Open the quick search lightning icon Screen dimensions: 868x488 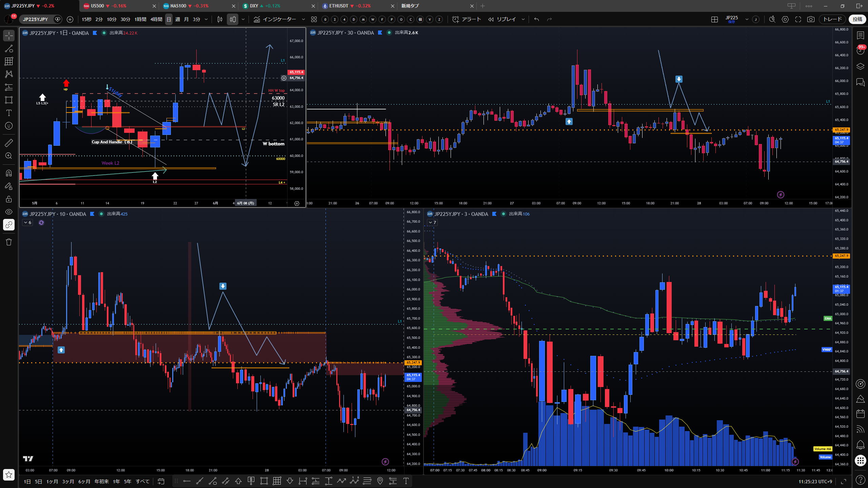(772, 19)
